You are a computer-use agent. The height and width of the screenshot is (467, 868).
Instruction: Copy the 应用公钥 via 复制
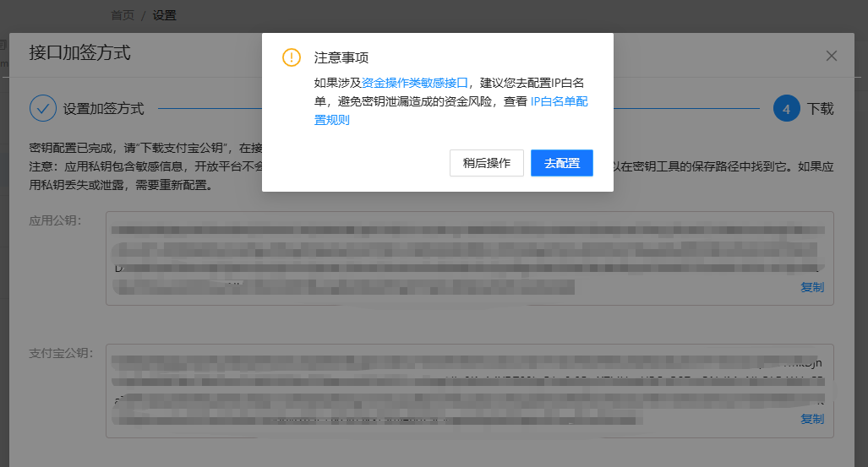tap(811, 287)
